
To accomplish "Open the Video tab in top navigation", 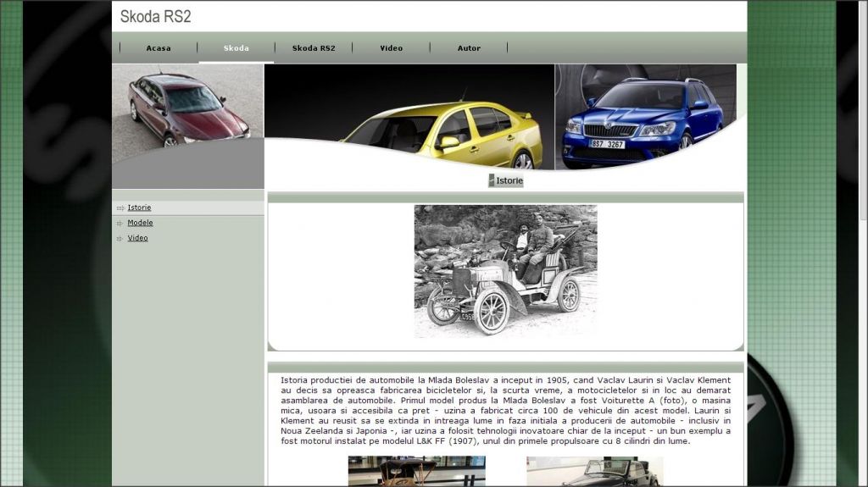I will click(x=391, y=48).
